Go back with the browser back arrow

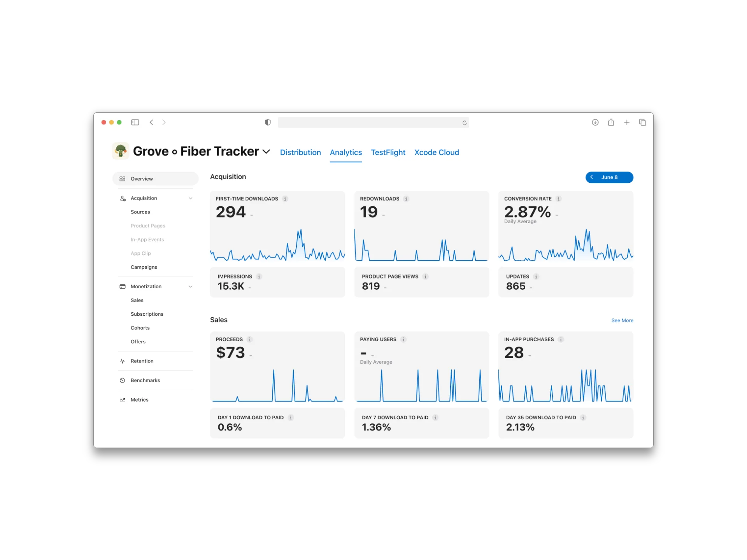[151, 122]
